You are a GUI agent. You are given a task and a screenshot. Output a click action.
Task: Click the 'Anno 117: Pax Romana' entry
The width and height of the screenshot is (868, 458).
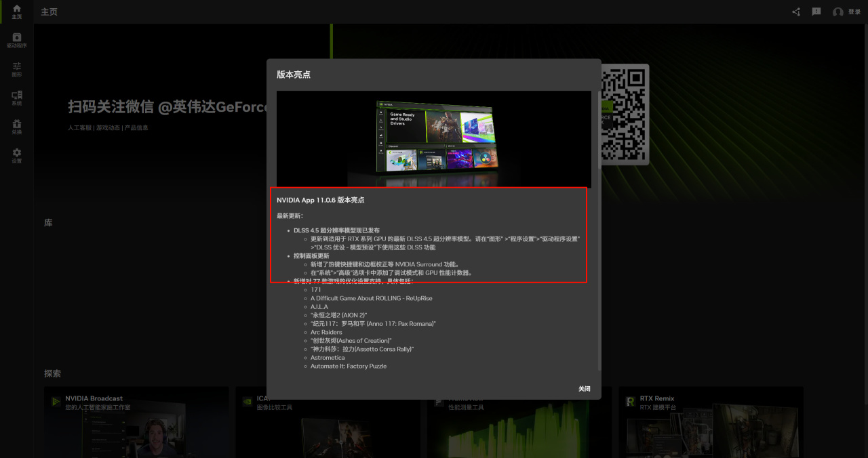[373, 324]
